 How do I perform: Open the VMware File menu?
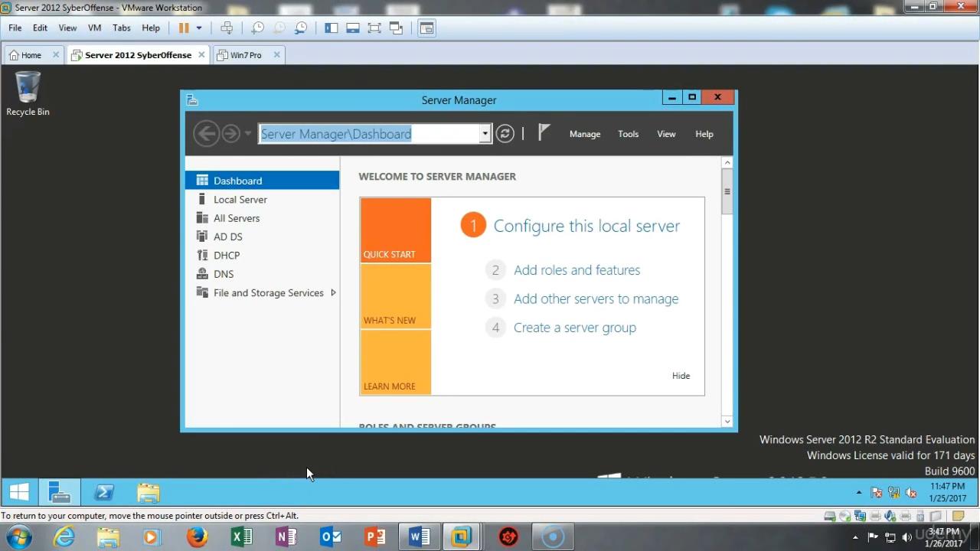[15, 28]
